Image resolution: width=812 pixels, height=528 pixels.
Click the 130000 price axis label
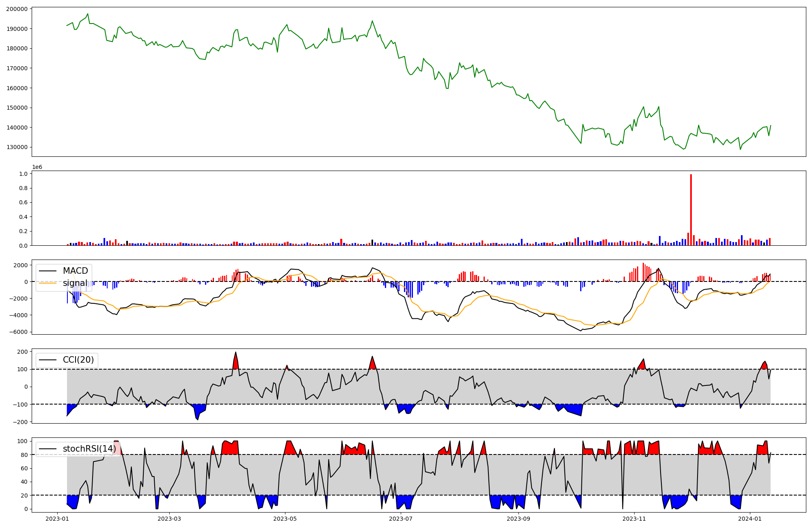pos(17,147)
